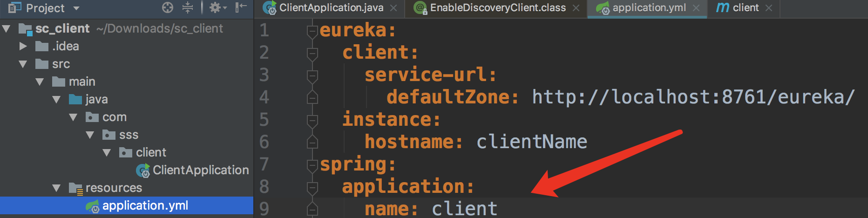Click the collapse all icon in Project panel
The image size is (868, 218).
coord(188,7)
